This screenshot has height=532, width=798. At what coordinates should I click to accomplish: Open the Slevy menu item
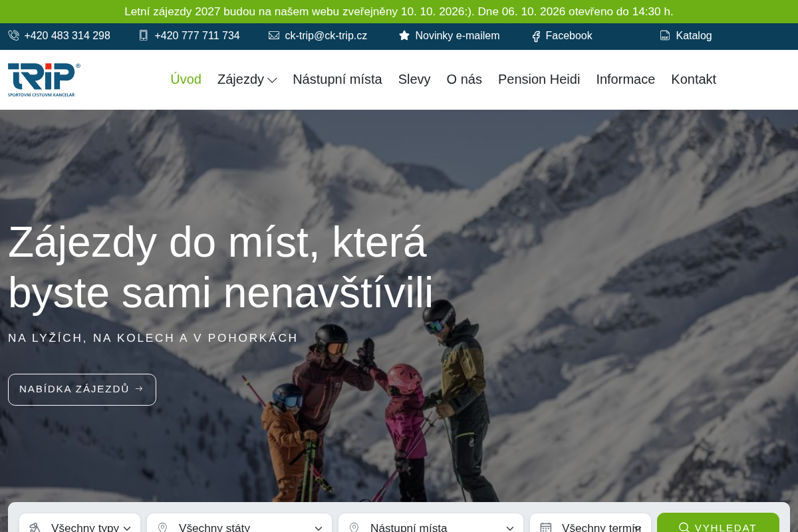click(414, 80)
